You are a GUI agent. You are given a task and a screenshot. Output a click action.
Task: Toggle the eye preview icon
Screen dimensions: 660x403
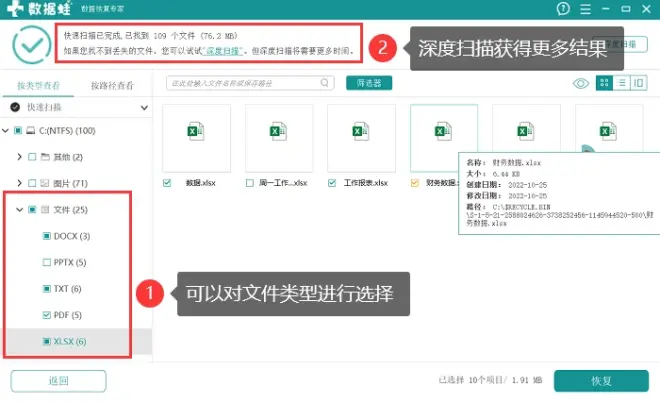coord(581,83)
